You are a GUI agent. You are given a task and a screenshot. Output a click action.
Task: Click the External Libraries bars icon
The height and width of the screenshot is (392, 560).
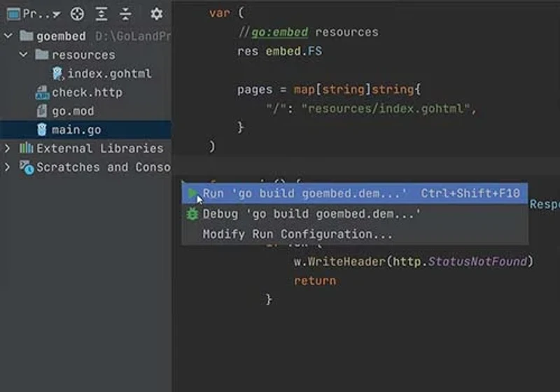pos(26,148)
